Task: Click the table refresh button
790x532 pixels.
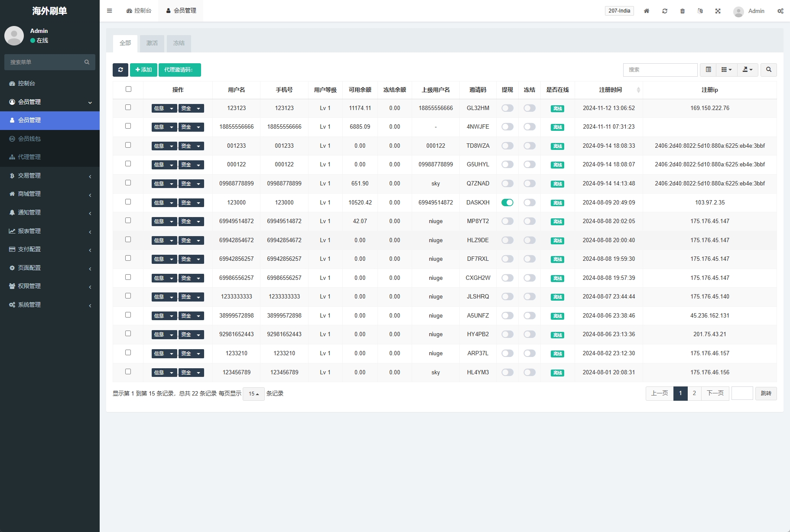Action: 120,70
